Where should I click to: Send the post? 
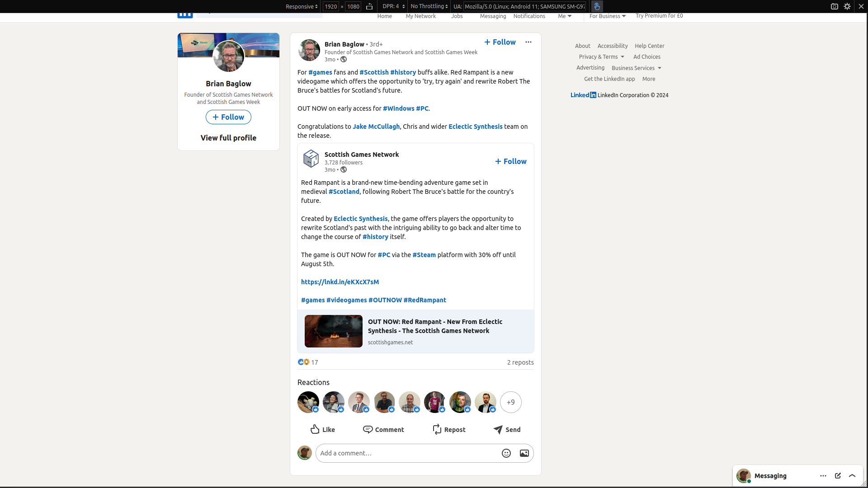[507, 430]
